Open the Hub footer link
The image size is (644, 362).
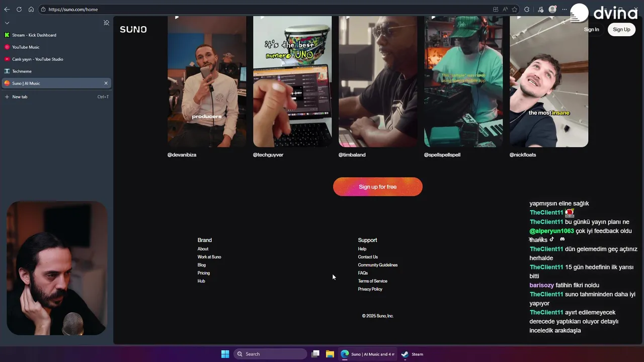201,281
